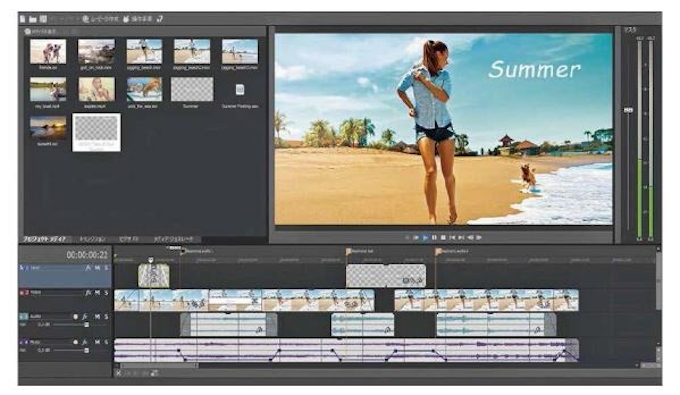The height and width of the screenshot is (395, 680).
Task: Click the 00:00:00:22 timecode display
Action: tap(87, 255)
